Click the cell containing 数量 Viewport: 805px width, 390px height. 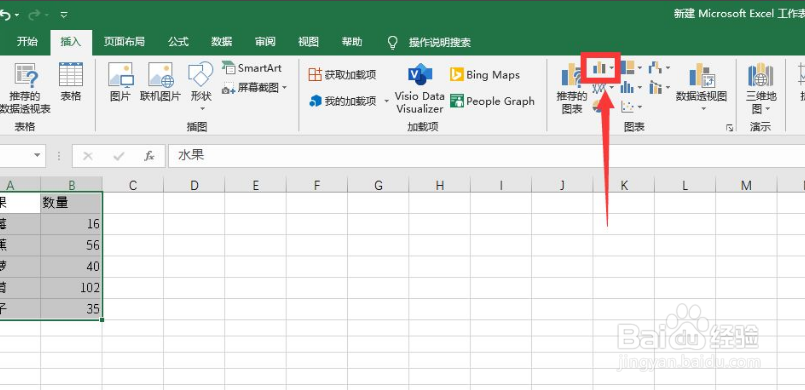(71, 203)
